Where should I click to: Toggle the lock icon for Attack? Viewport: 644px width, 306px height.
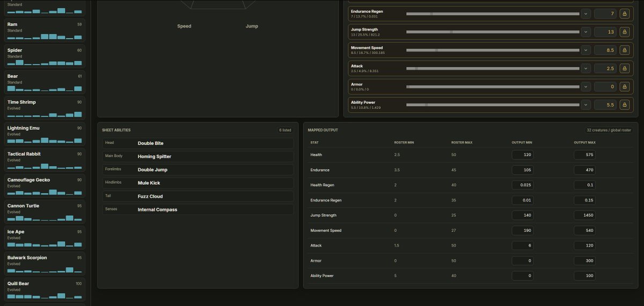[624, 68]
